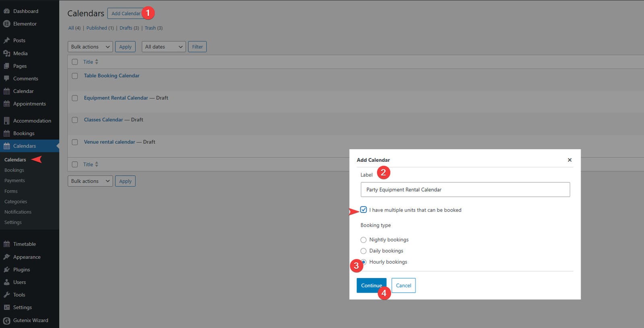Click the Appointments sidebar icon
The image size is (644, 328).
point(6,104)
